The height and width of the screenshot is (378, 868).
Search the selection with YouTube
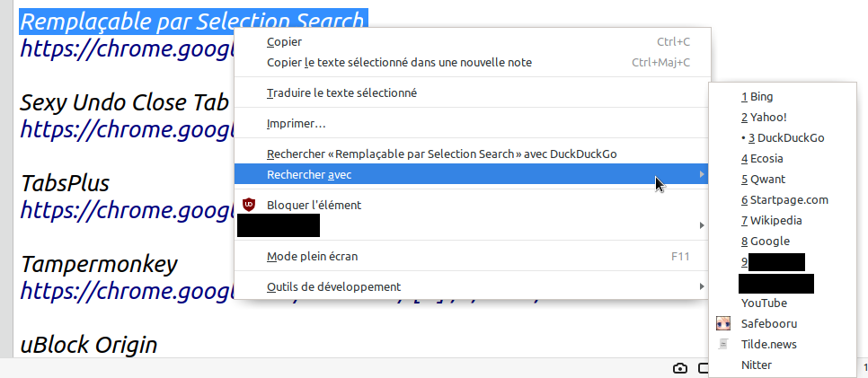(764, 303)
